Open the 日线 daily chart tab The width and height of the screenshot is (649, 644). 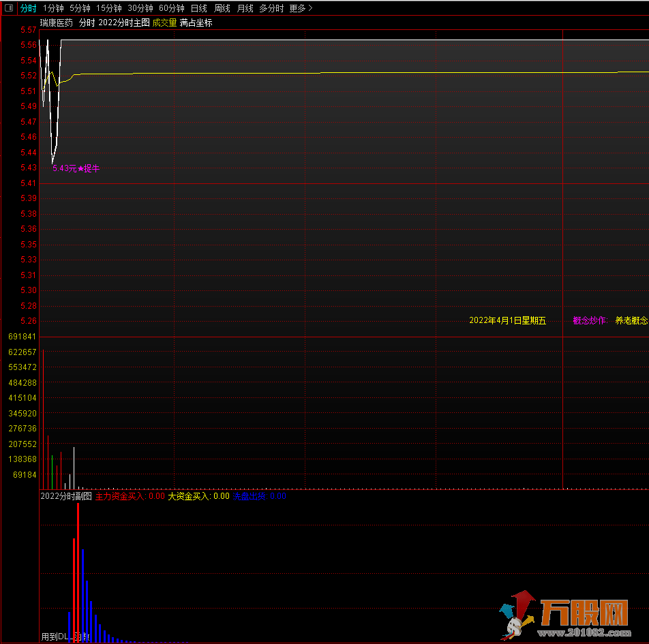coord(198,8)
